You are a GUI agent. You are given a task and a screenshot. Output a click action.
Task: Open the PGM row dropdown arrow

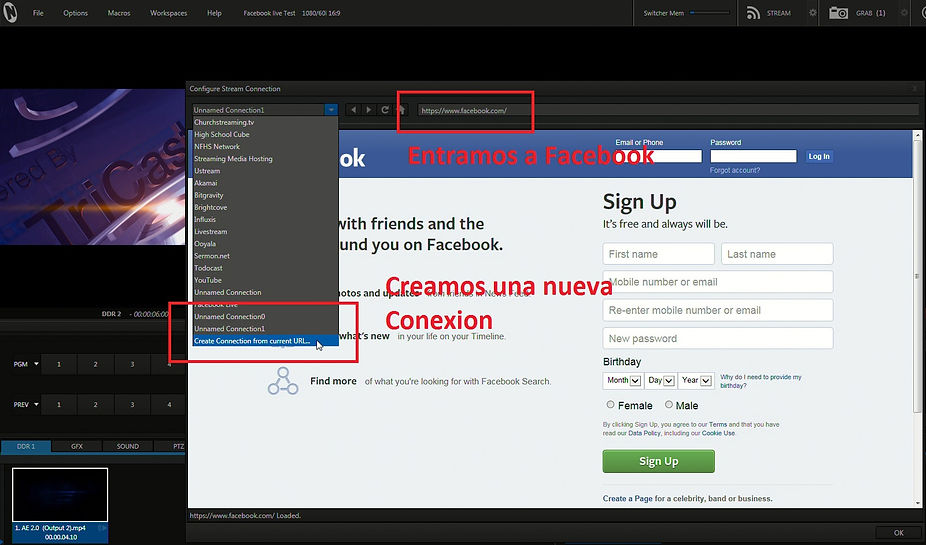click(36, 364)
